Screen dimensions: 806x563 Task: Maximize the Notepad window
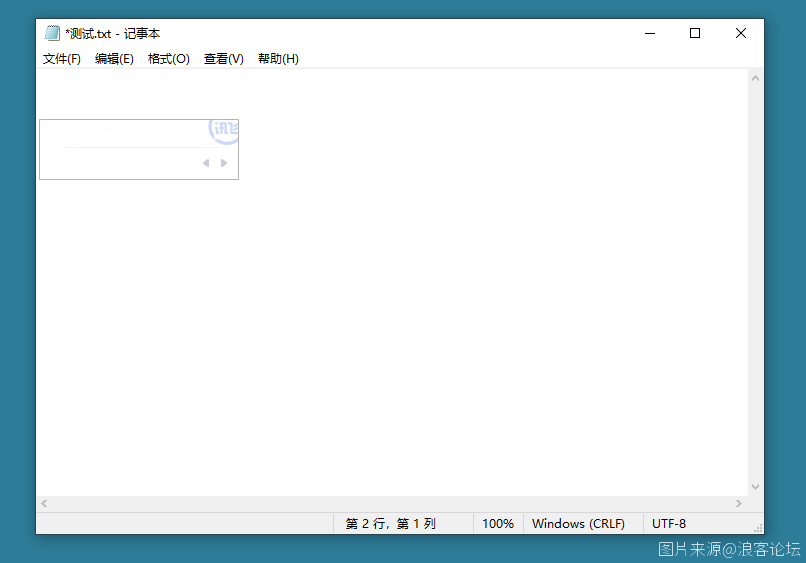pyautogui.click(x=695, y=33)
